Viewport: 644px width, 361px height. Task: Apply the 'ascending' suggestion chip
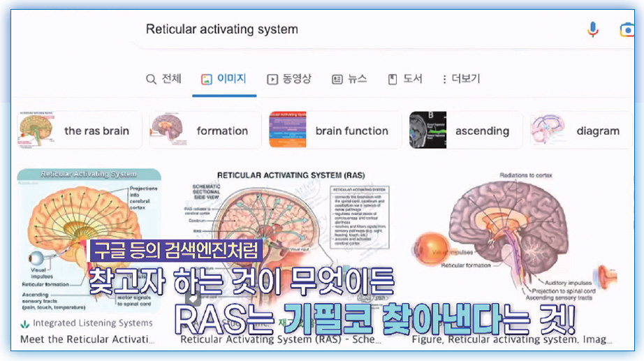click(466, 131)
